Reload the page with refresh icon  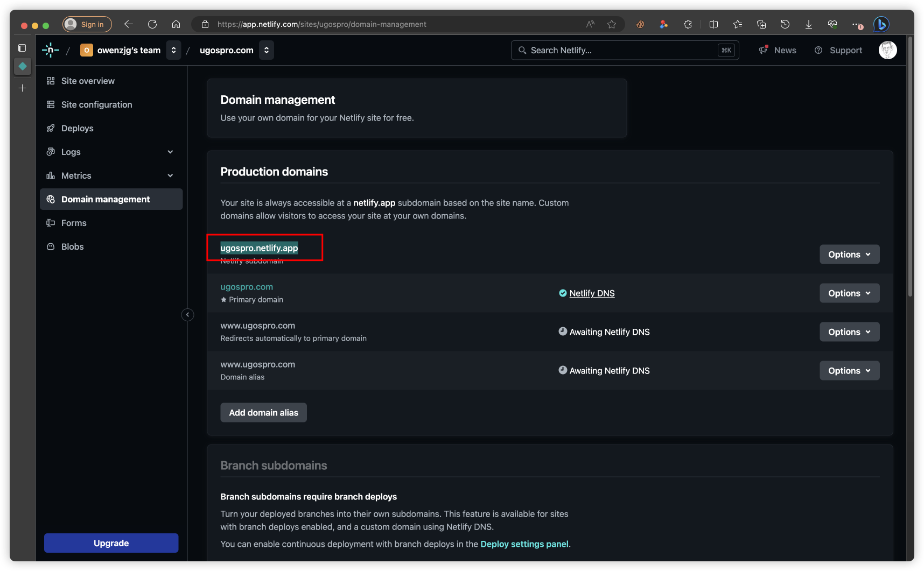152,24
